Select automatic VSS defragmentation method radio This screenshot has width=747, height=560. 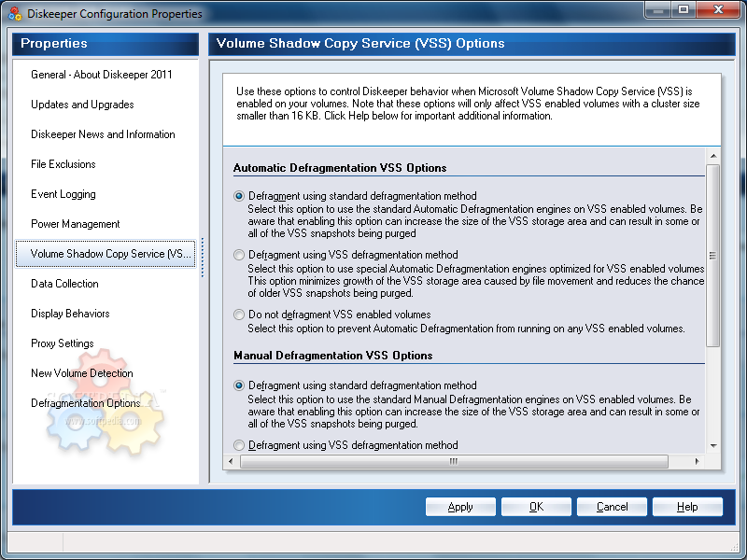[x=239, y=255]
